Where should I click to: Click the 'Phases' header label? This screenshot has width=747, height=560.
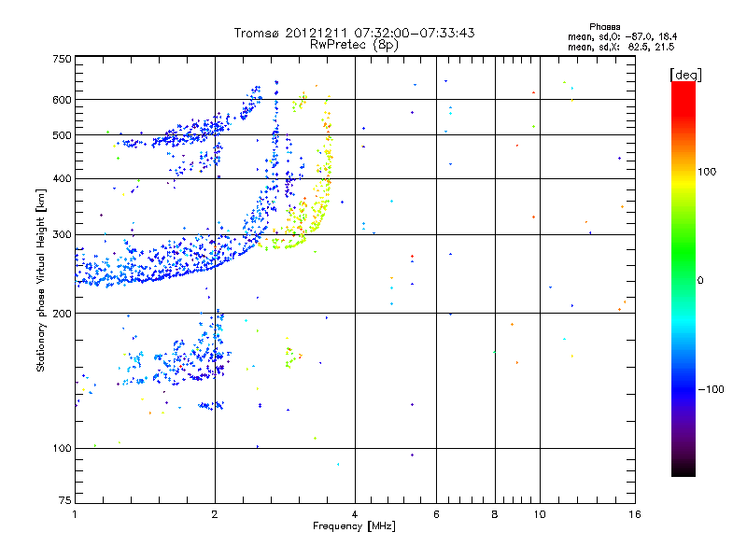604,27
